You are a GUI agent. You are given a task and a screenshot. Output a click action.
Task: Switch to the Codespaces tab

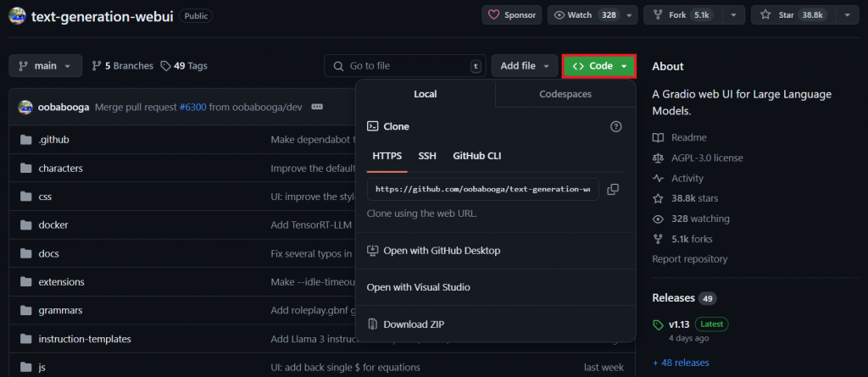pyautogui.click(x=565, y=94)
